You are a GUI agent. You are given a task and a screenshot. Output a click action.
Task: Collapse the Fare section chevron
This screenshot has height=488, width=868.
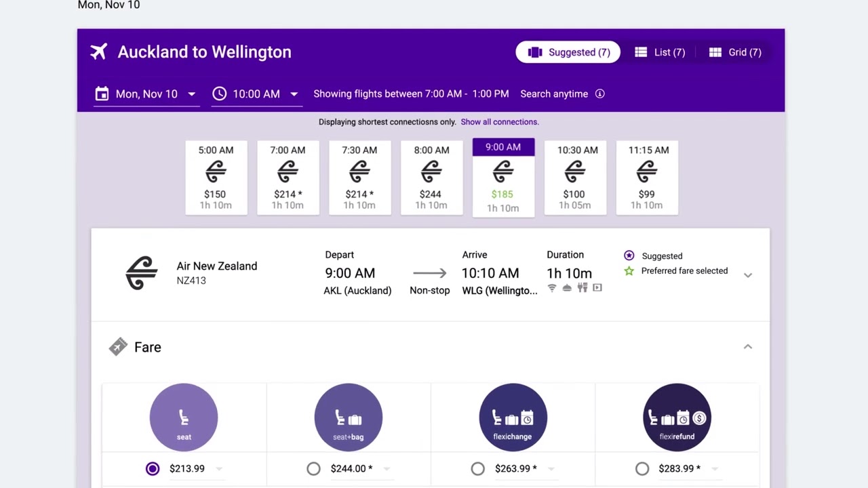(x=748, y=346)
